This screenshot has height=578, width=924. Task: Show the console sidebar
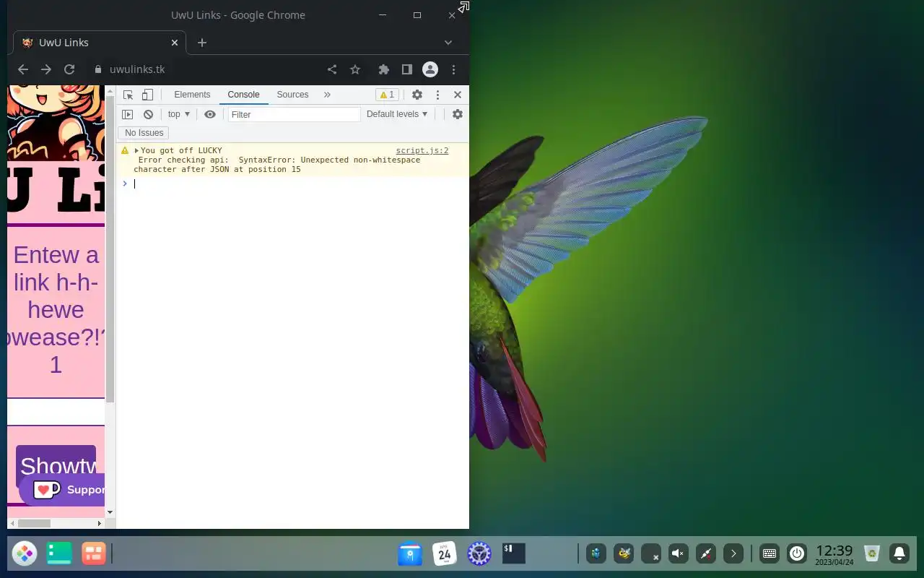pos(128,114)
